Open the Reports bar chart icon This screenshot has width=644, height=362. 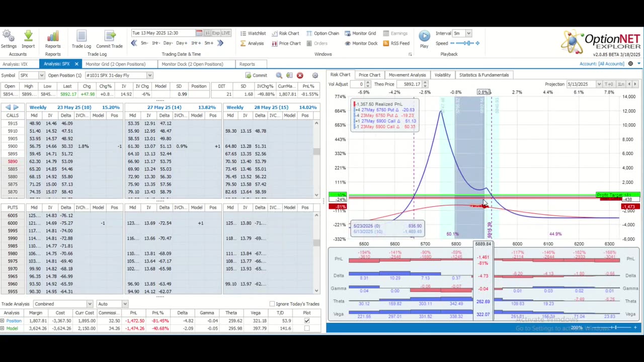point(53,36)
